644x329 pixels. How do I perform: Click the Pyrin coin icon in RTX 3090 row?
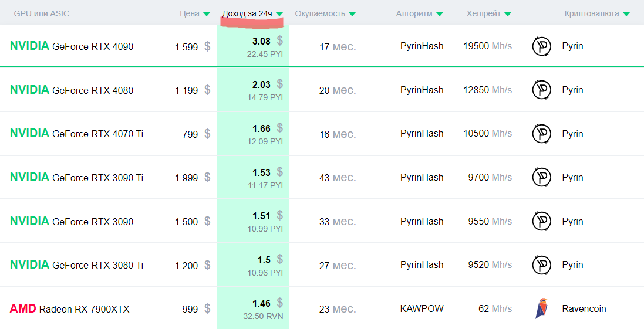tap(542, 221)
